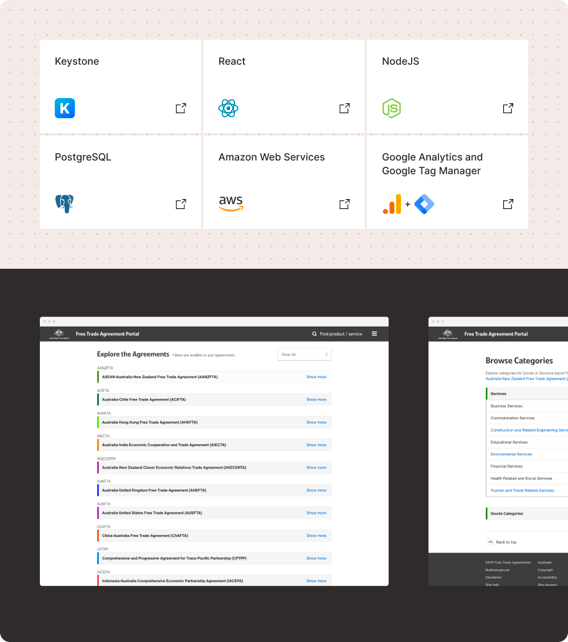The width and height of the screenshot is (568, 642).
Task: Click the PostgreSQL elephant logo
Action: click(64, 203)
